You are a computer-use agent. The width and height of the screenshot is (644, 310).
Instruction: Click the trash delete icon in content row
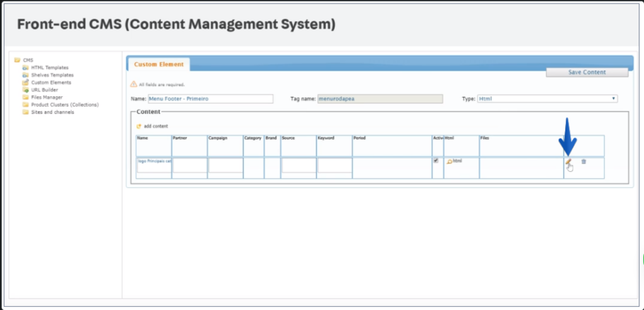point(584,161)
